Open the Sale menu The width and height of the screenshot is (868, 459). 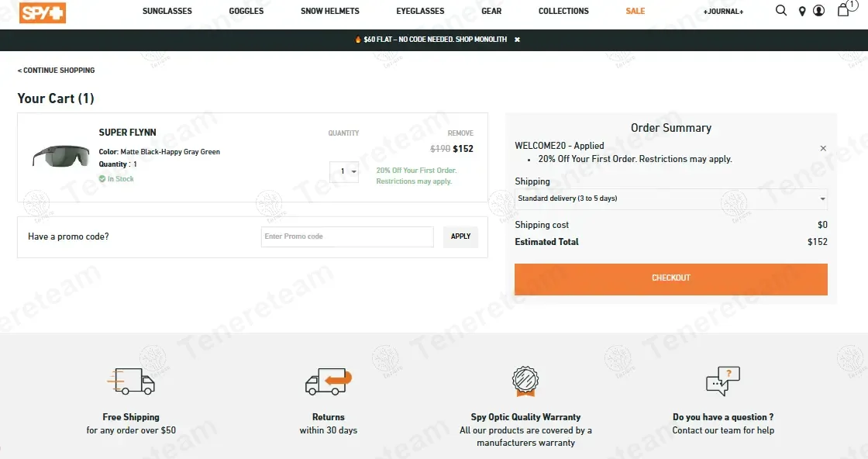pyautogui.click(x=635, y=11)
